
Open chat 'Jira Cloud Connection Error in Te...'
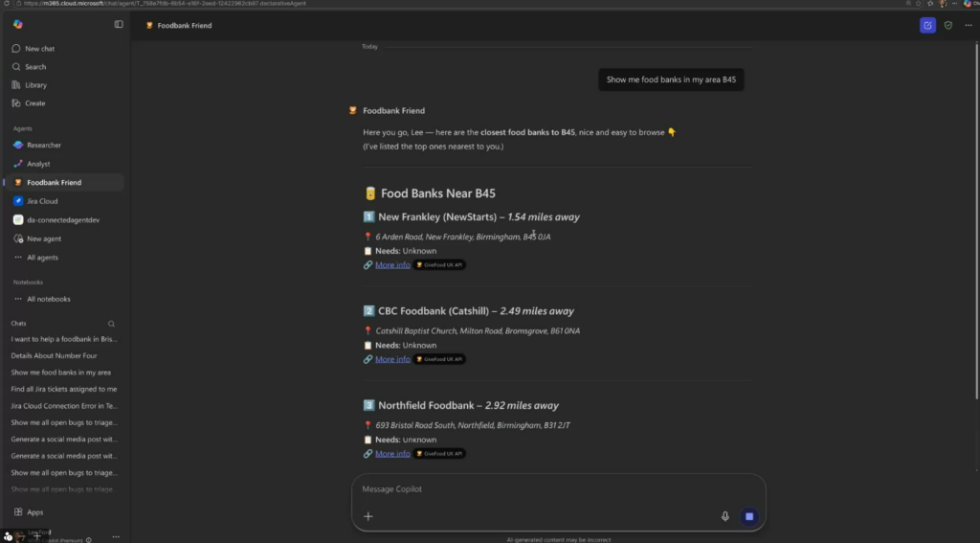pyautogui.click(x=64, y=406)
